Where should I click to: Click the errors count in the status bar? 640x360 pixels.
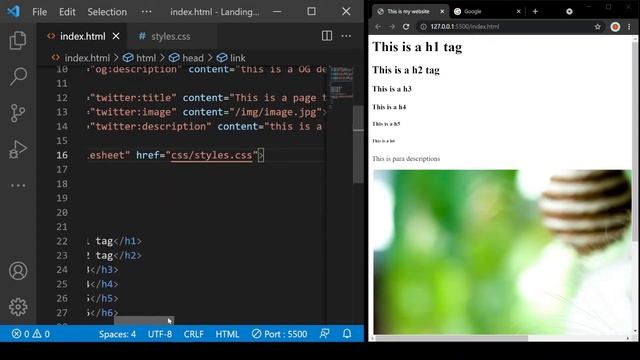click(x=20, y=334)
